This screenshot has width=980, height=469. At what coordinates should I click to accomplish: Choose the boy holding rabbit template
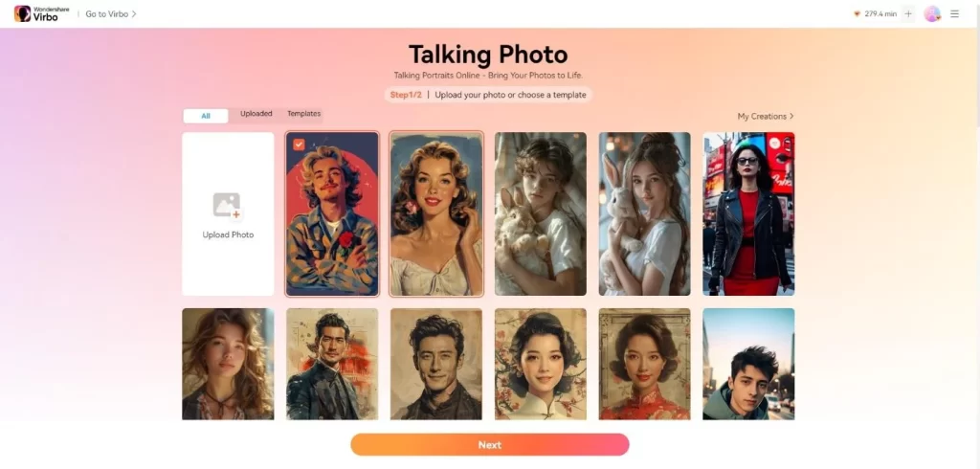tap(541, 213)
